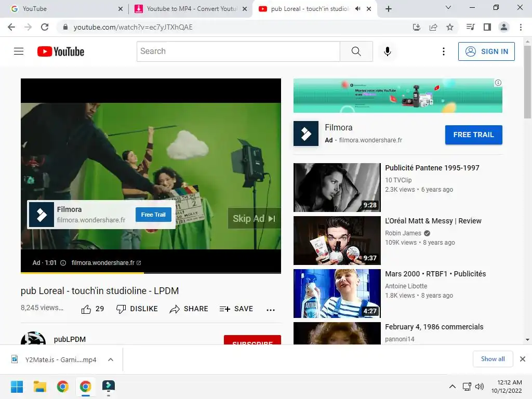Click the Filmora banner ad image

point(397,96)
